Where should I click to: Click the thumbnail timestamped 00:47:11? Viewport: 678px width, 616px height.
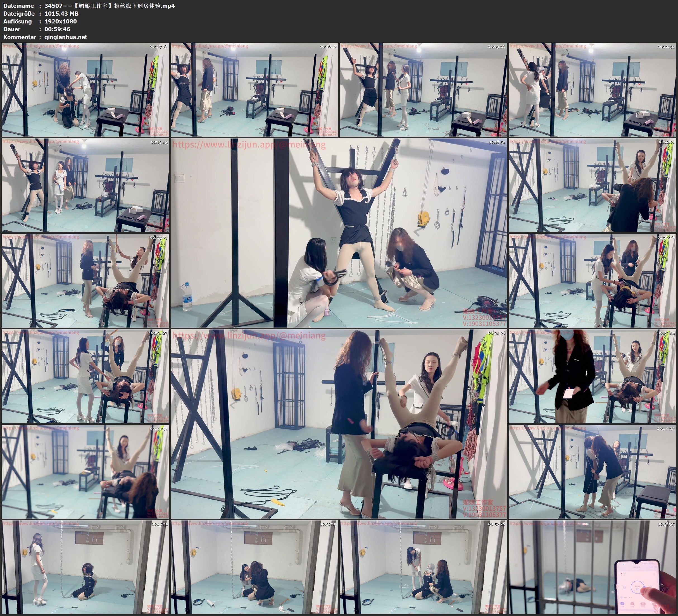click(85, 567)
